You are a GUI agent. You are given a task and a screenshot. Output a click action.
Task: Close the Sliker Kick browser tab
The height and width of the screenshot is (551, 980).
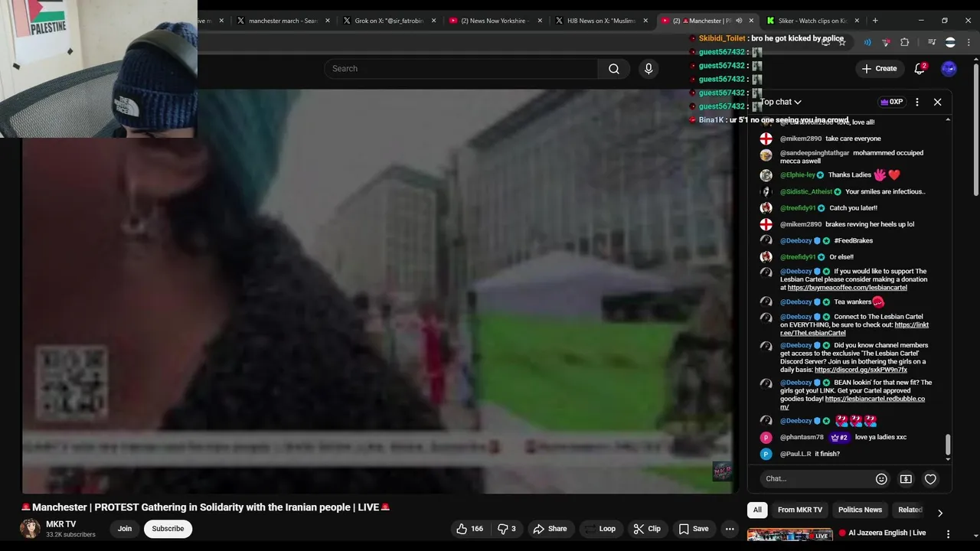(857, 21)
